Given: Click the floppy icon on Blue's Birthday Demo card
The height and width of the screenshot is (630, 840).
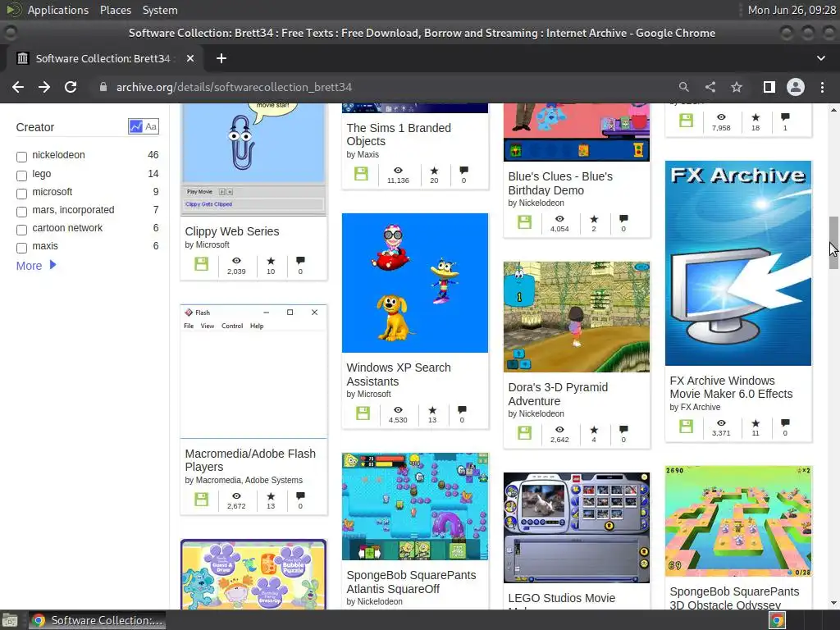Looking at the screenshot, I should point(524,222).
